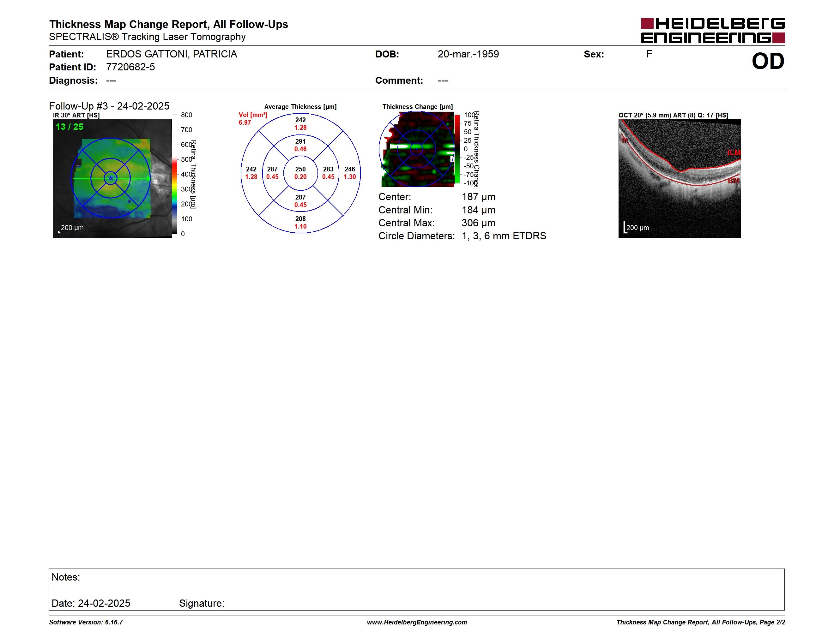This screenshot has width=834, height=644.
Task: Click the Heidelberg Engineering logo
Action: pos(713,31)
